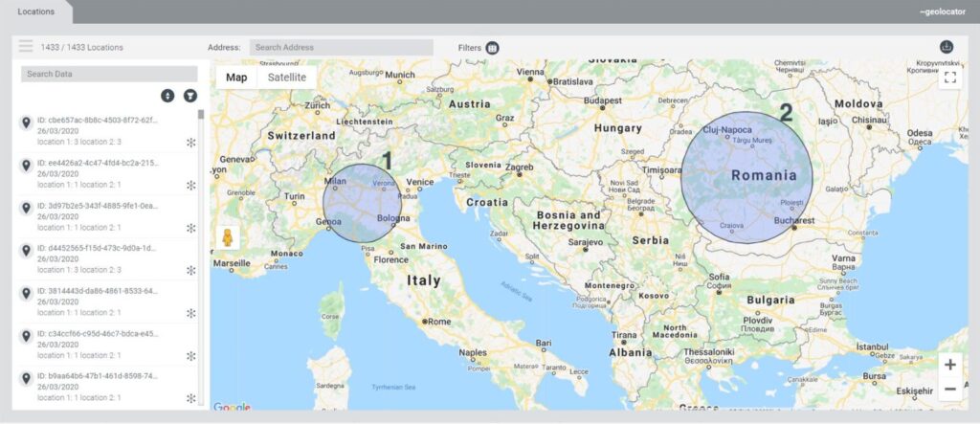Click the download export icon

point(947,47)
